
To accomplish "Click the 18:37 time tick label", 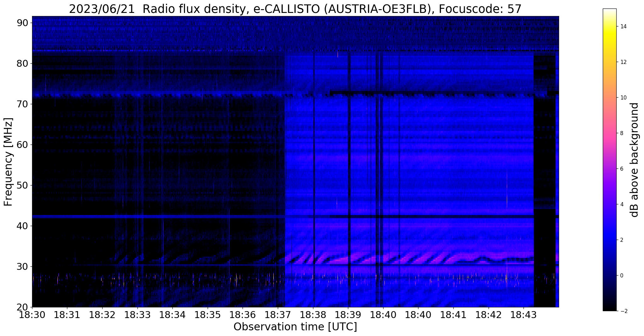I will point(278,315).
